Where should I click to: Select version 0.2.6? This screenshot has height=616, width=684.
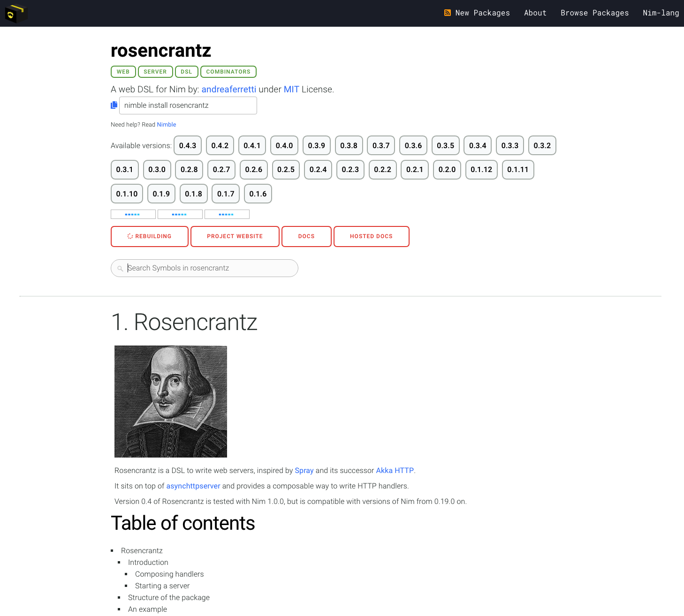254,170
